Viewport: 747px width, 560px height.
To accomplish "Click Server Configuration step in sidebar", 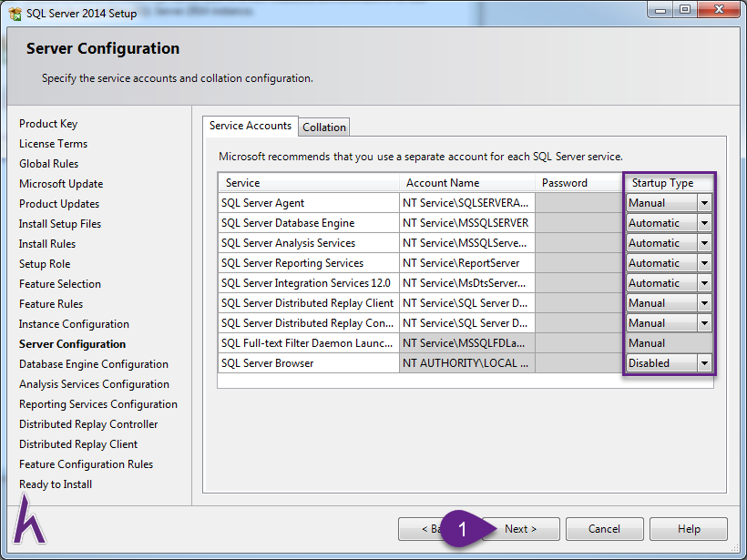I will pos(72,344).
